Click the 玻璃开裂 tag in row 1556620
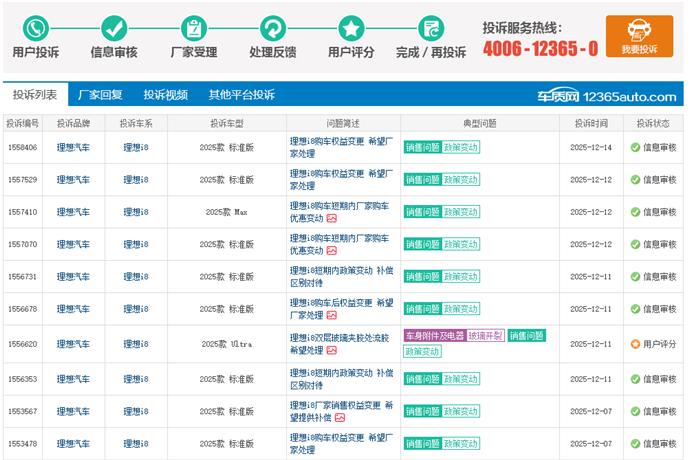Viewport: 700px width, 460px height. [486, 336]
